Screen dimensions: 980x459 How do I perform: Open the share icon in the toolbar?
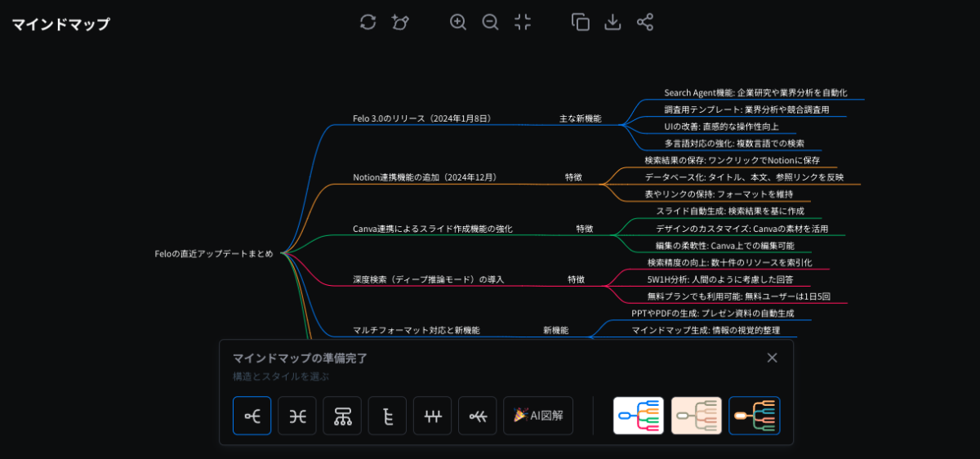[645, 22]
